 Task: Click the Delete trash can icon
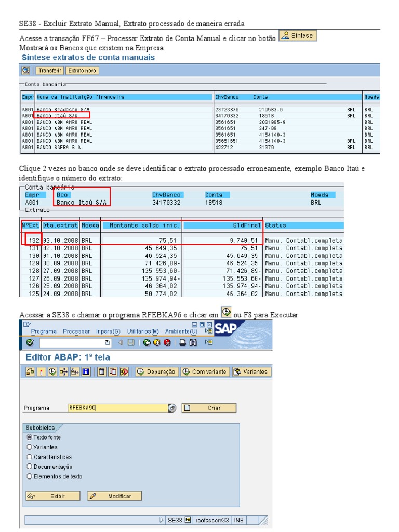101,372
